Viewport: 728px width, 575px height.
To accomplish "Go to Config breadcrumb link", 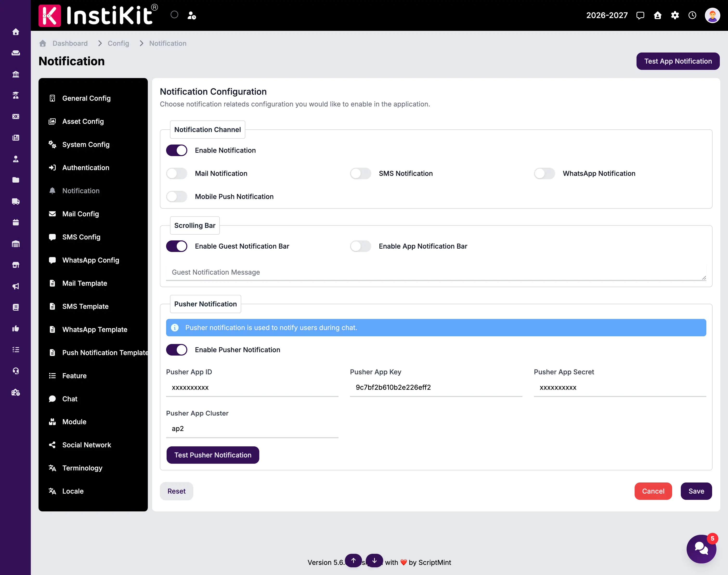I will point(118,43).
